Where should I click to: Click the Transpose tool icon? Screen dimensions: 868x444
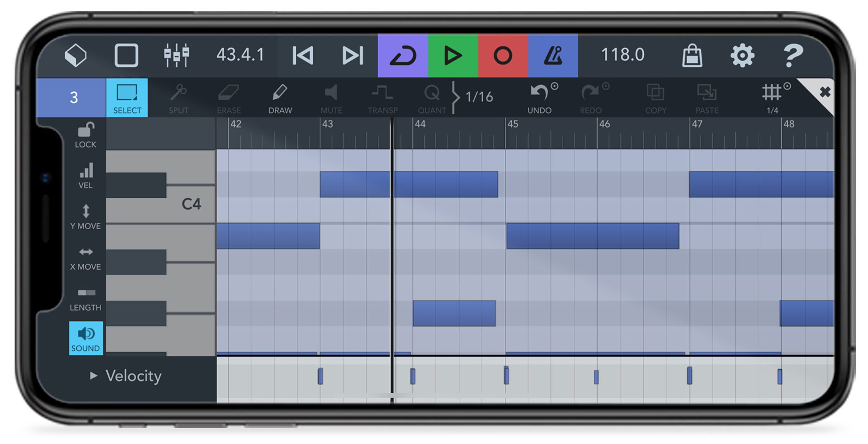(x=383, y=98)
